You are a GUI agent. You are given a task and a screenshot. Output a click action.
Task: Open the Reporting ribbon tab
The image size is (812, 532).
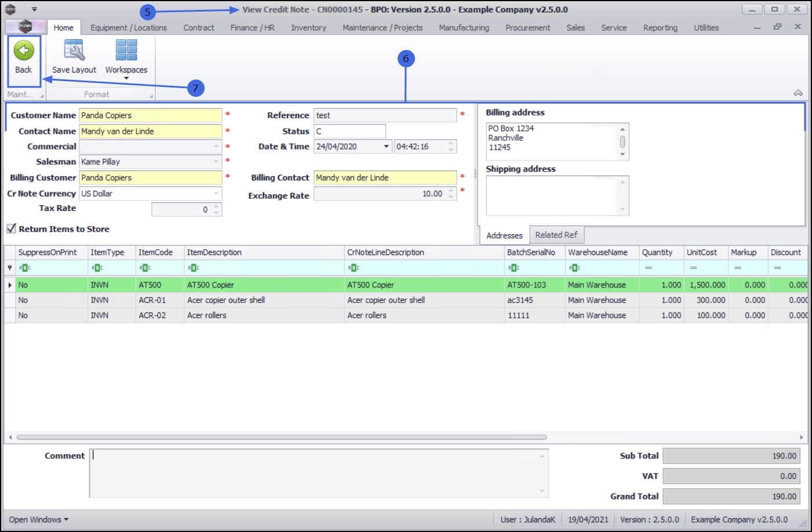coord(660,27)
